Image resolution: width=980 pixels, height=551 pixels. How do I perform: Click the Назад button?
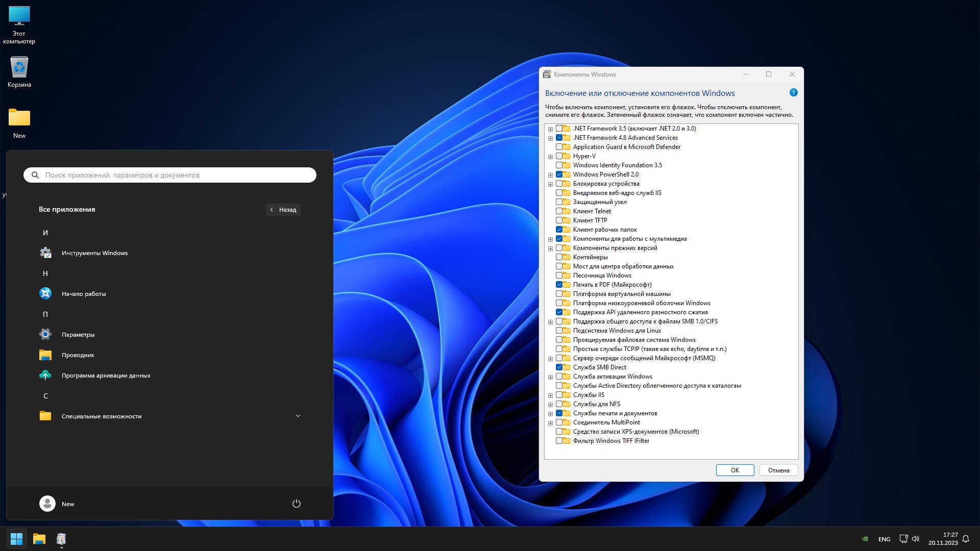[283, 210]
